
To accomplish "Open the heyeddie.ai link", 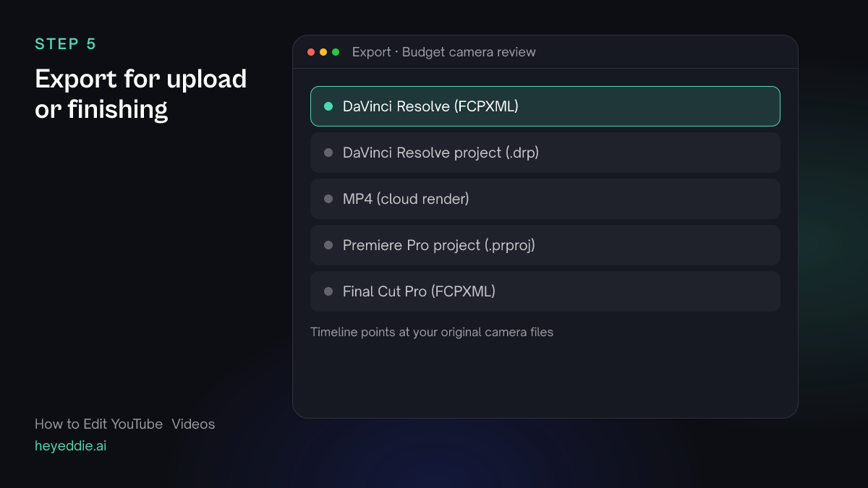I will click(71, 446).
